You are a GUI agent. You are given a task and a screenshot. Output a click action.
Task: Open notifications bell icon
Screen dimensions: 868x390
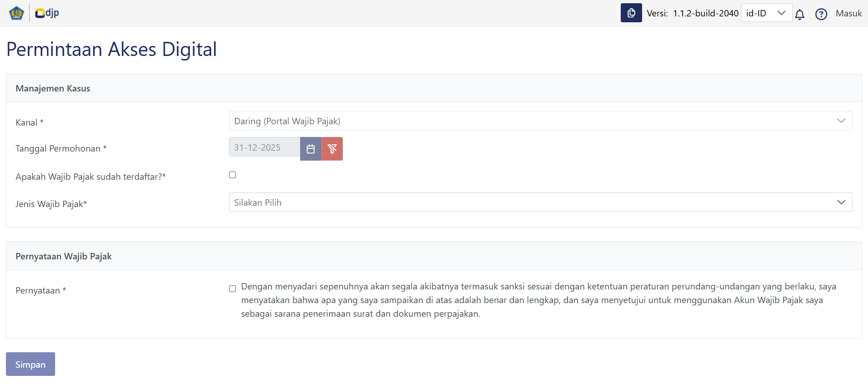click(x=800, y=15)
